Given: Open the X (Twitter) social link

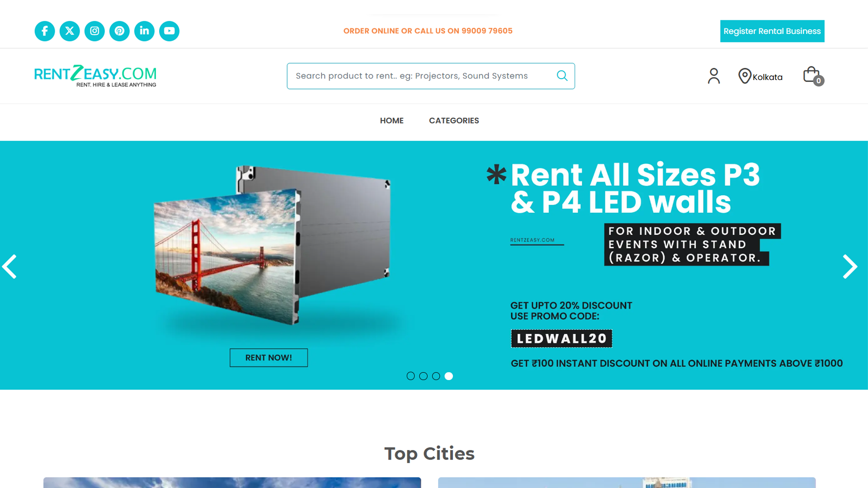Looking at the screenshot, I should tap(70, 31).
